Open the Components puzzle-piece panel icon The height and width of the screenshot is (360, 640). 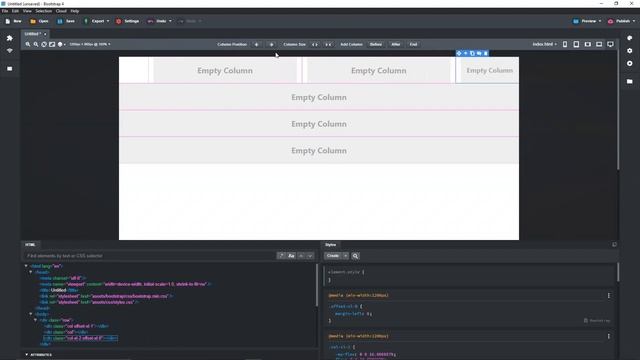click(10, 38)
